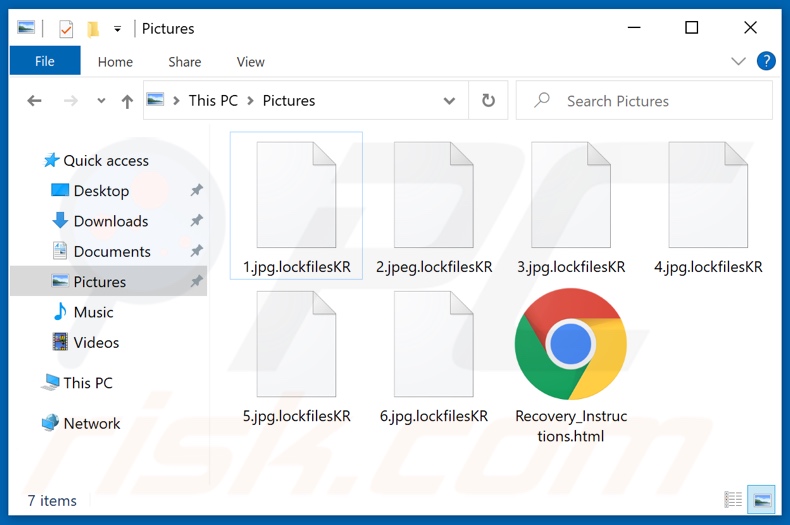Open the Share ribbon tab
The image size is (790, 525).
click(x=185, y=61)
